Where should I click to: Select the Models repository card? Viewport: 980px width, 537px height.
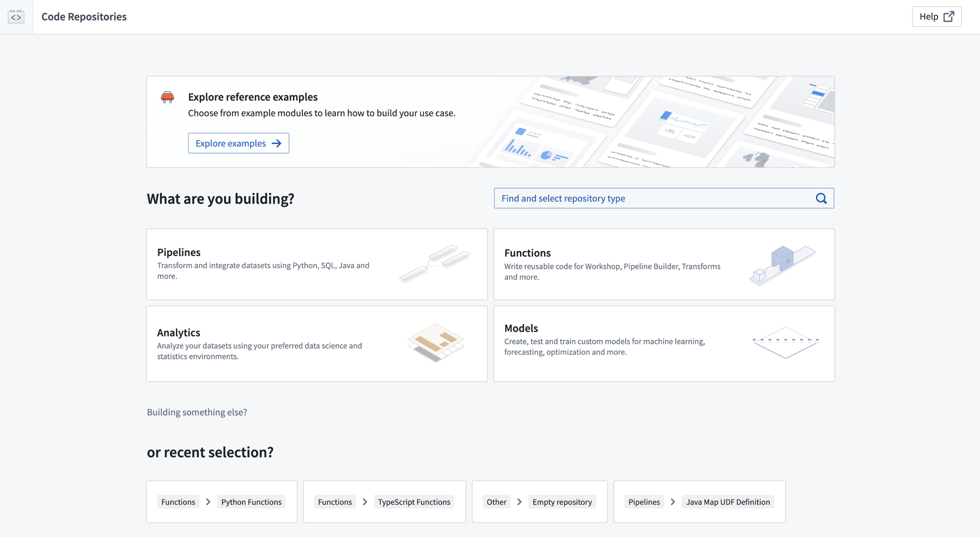click(664, 344)
